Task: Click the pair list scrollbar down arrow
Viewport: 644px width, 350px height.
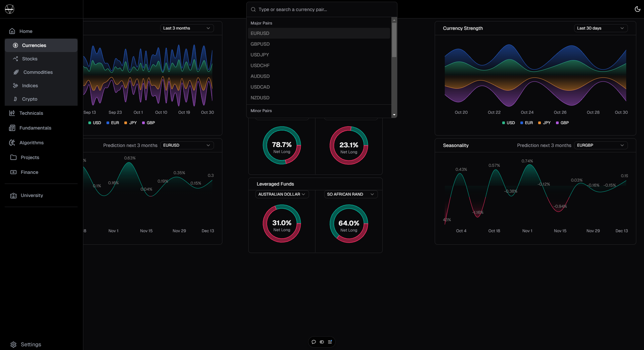Action: point(394,115)
